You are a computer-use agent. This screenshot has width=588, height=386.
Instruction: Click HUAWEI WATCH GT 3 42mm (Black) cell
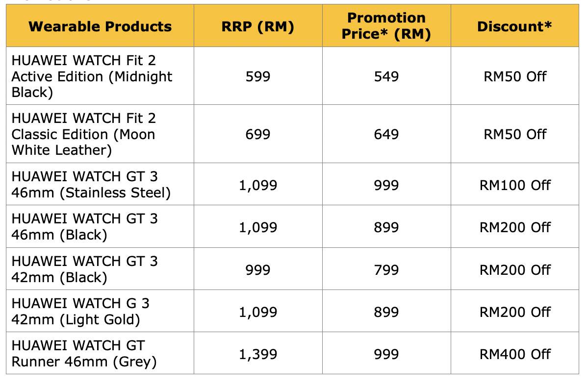[x=100, y=269]
